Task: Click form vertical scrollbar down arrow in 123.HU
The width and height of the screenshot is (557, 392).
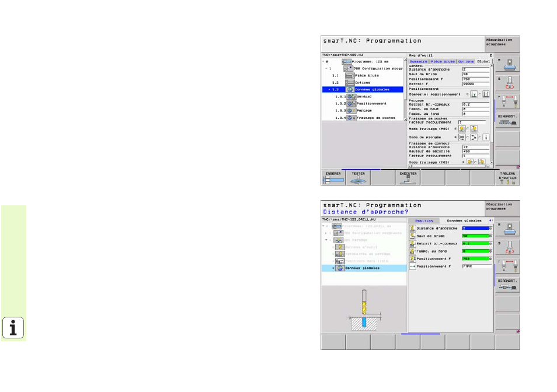Action: 492,163
